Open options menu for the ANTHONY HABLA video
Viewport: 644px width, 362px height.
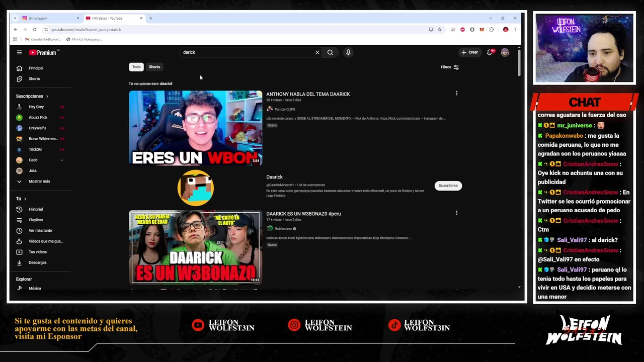point(456,94)
